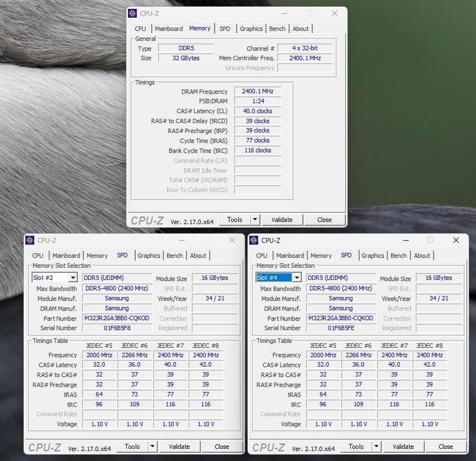Switch to Mainboard tab in the Memory window
This screenshot has width=476, height=461.
pos(169,29)
